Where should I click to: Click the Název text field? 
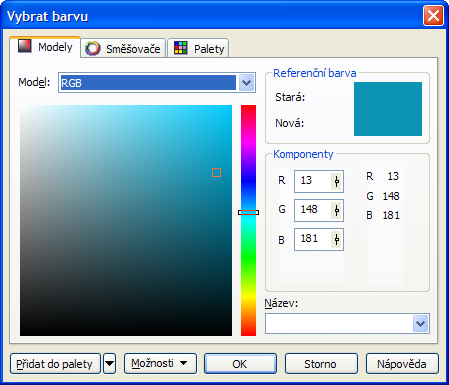click(x=339, y=323)
